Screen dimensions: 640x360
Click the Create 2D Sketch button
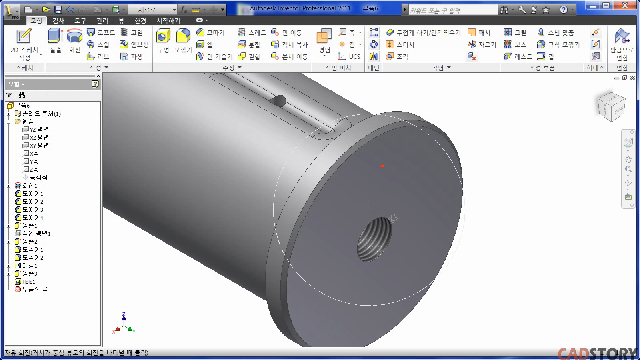point(24,44)
